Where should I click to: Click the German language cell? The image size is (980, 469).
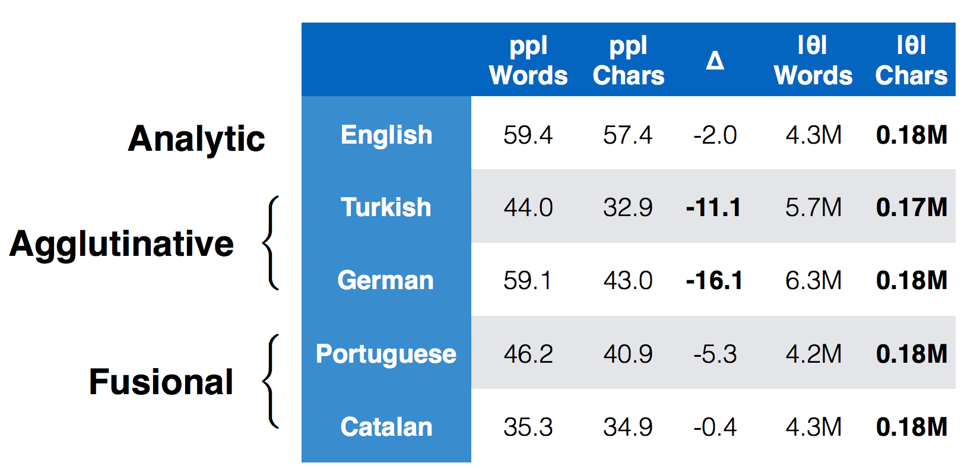[x=386, y=280]
